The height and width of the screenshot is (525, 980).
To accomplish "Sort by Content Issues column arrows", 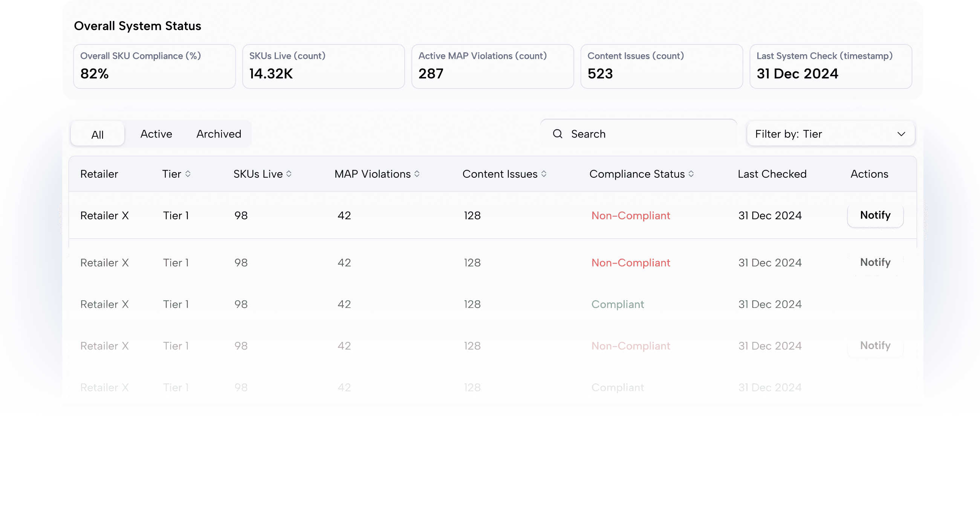I will coord(544,174).
